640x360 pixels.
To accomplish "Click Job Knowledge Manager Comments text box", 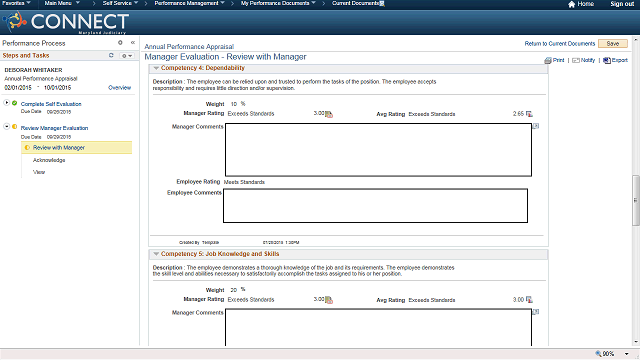I will pos(378,327).
